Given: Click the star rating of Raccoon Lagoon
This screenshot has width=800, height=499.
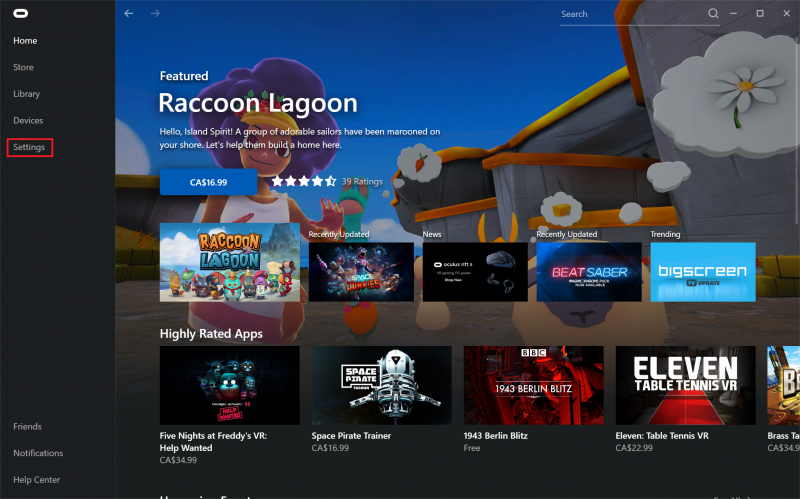Looking at the screenshot, I should point(304,181).
